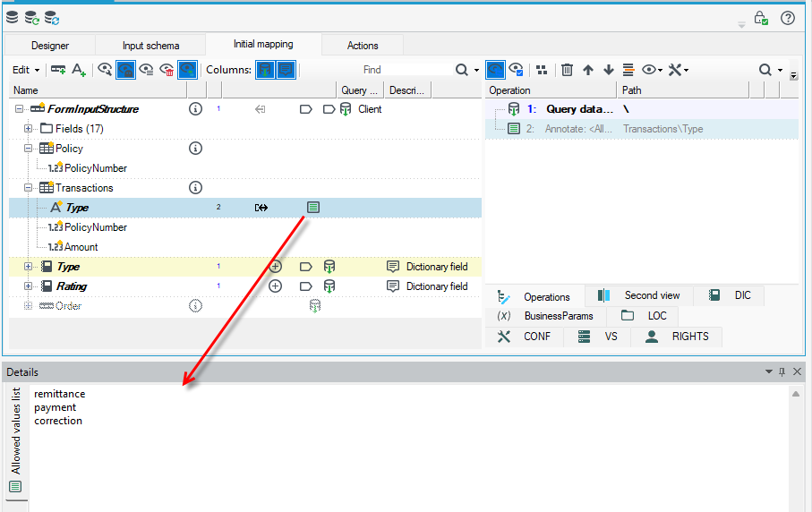Click the toolbar overflow arrow at right edge

tap(793, 75)
